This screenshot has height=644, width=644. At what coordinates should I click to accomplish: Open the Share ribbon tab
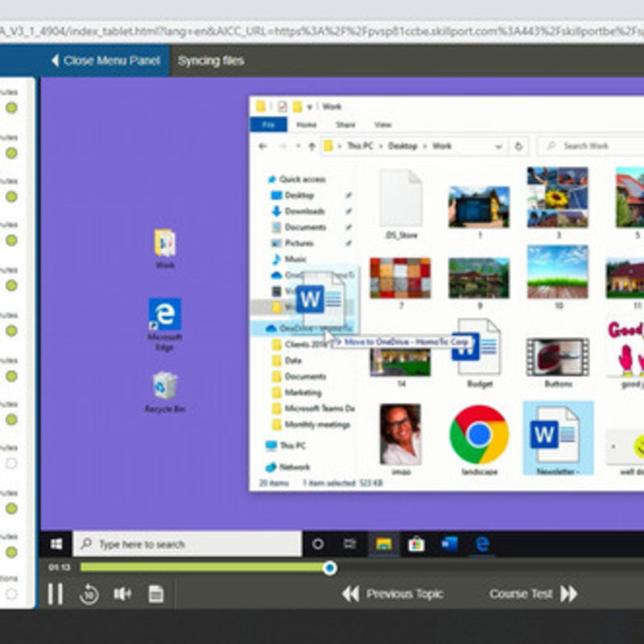[345, 125]
